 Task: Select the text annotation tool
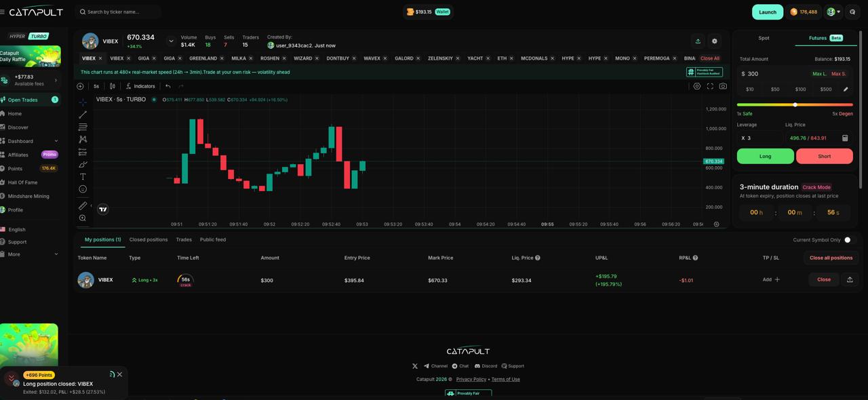[x=83, y=176]
